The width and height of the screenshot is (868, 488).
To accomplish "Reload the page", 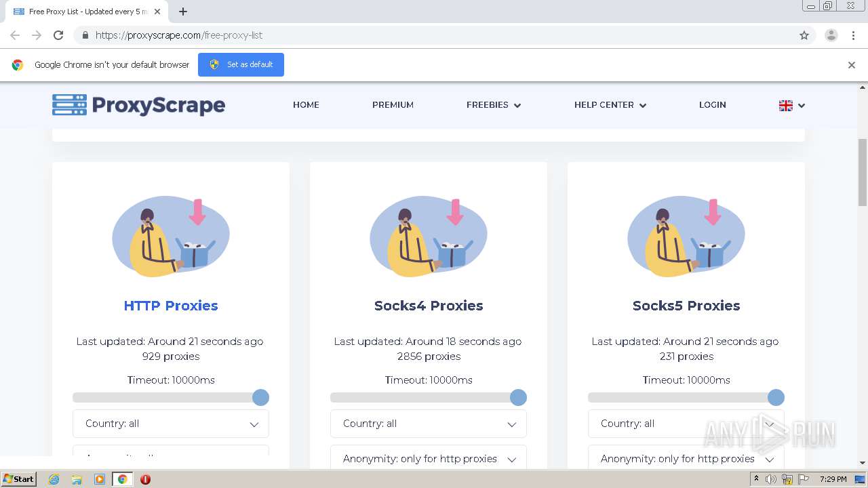I will [58, 35].
